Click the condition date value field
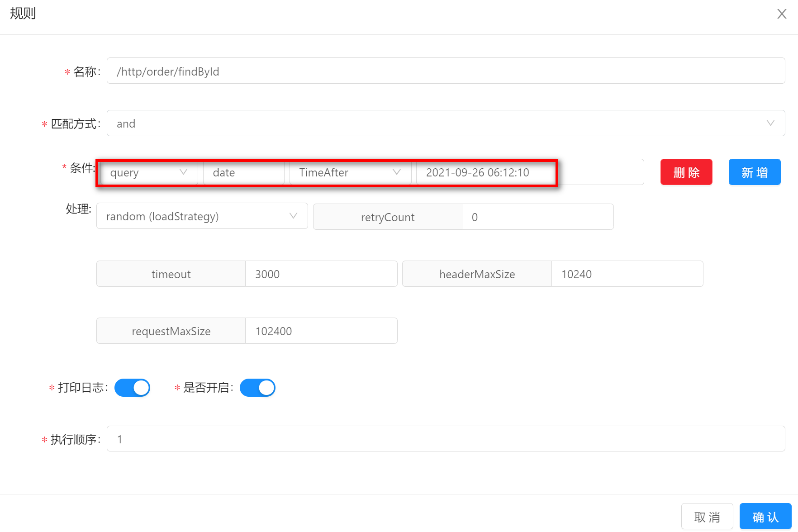This screenshot has width=798, height=532. pos(529,172)
